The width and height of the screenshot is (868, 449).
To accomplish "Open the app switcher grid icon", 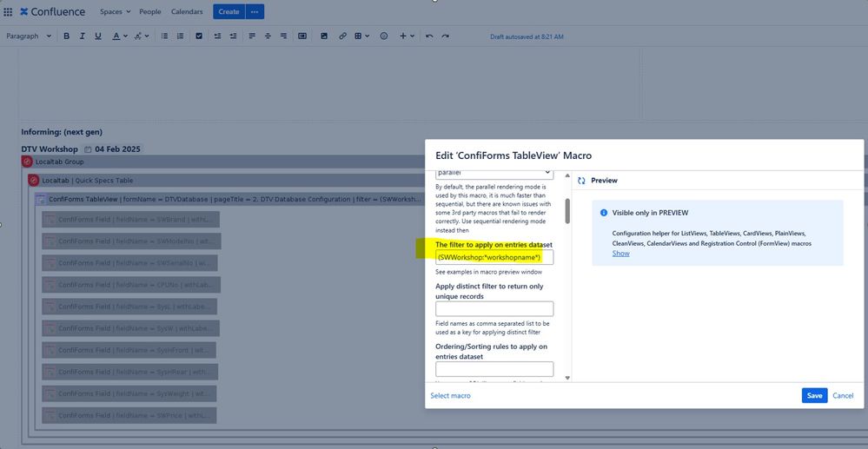I will (x=8, y=11).
